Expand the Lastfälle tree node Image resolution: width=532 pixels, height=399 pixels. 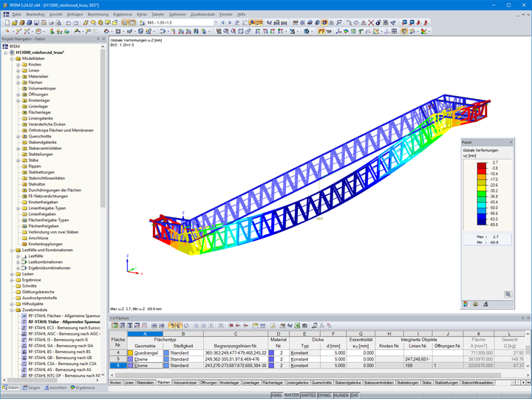[18, 256]
